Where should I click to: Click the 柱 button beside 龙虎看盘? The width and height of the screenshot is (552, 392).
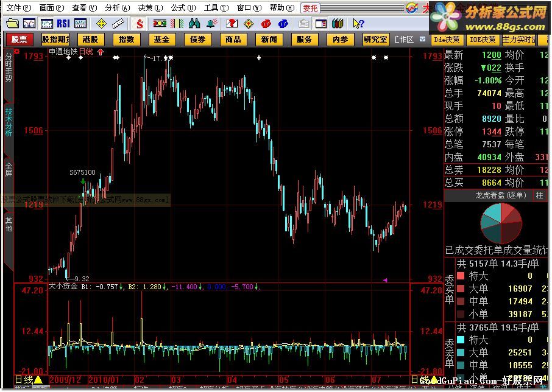[540, 195]
